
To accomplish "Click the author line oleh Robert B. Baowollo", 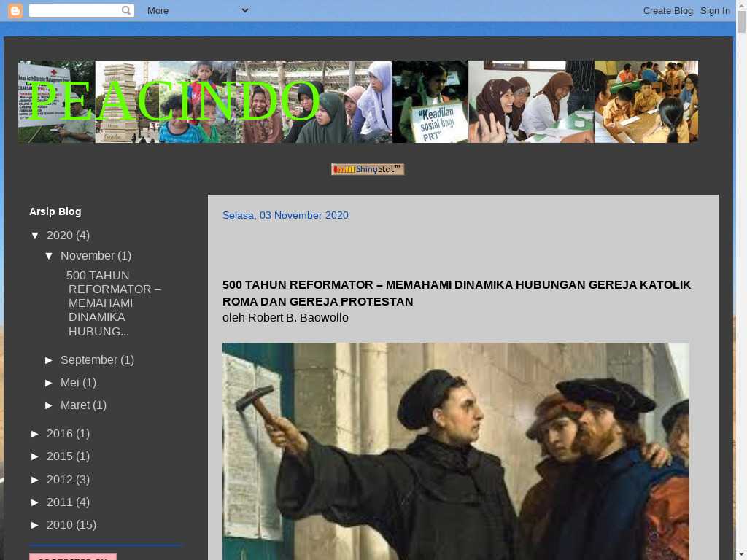I will point(285,318).
